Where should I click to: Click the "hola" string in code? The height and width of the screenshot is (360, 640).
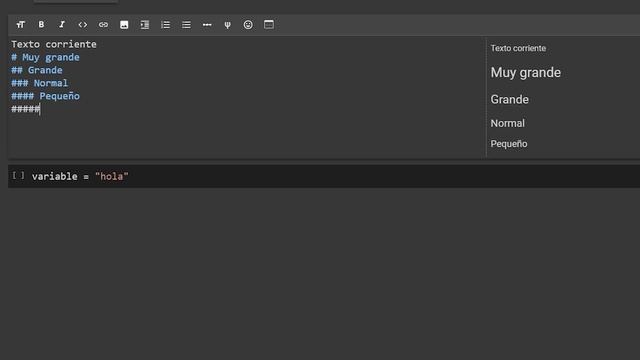coord(112,176)
